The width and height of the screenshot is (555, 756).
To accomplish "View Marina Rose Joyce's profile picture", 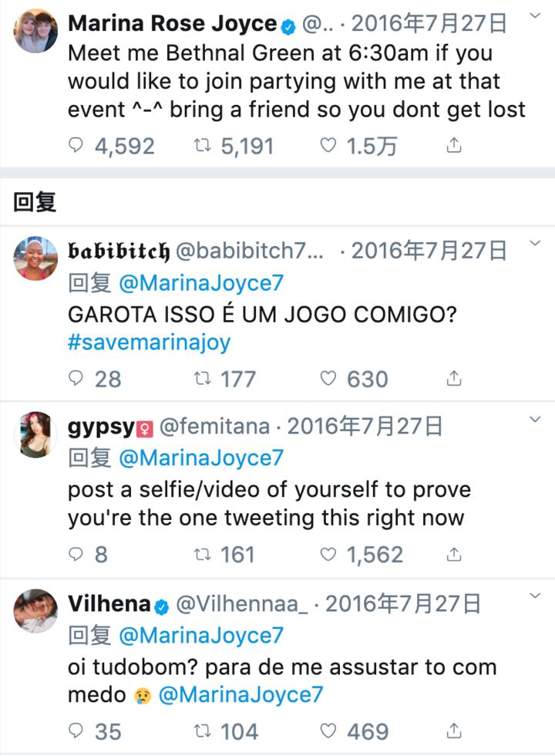I will [x=36, y=32].
